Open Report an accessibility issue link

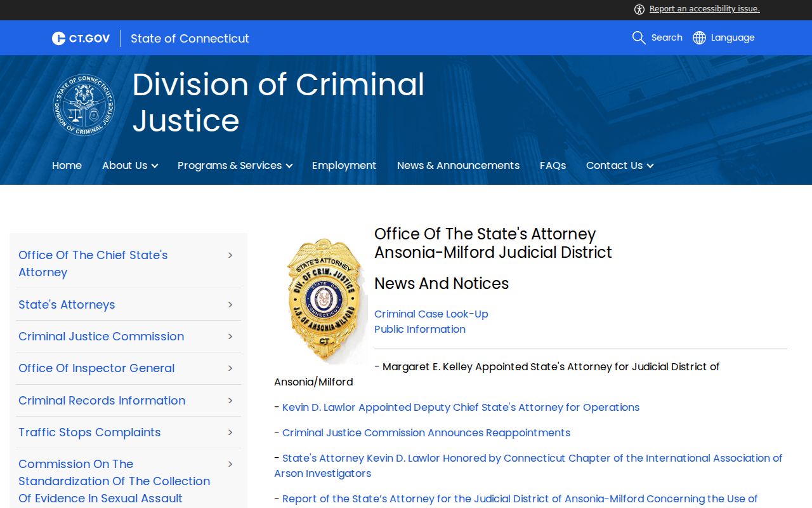tap(704, 9)
